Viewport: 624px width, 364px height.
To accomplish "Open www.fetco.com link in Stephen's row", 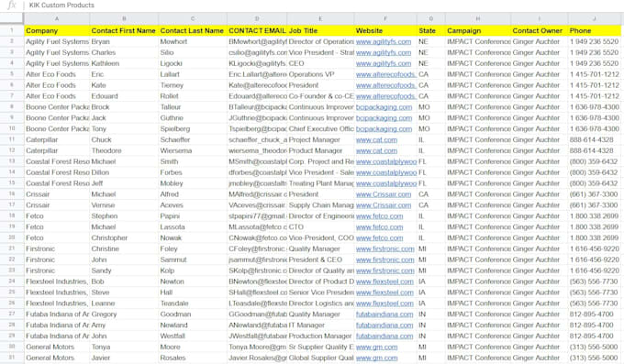I will 379,216.
